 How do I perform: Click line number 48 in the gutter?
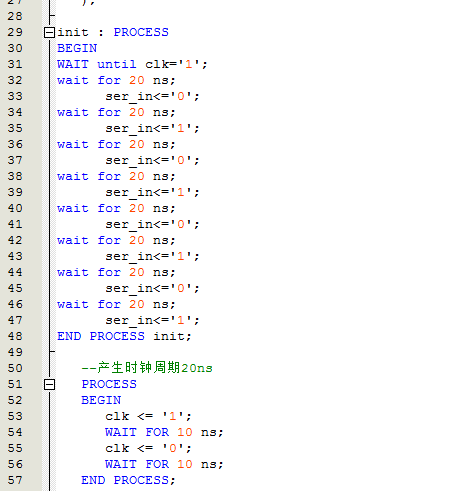[x=15, y=336]
